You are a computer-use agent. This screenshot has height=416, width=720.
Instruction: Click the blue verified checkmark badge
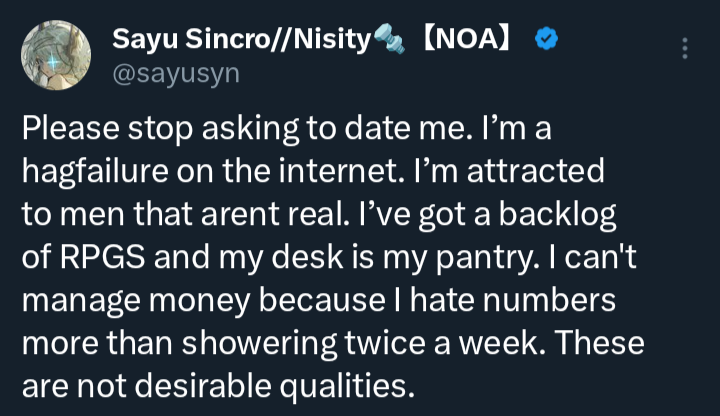click(x=547, y=40)
